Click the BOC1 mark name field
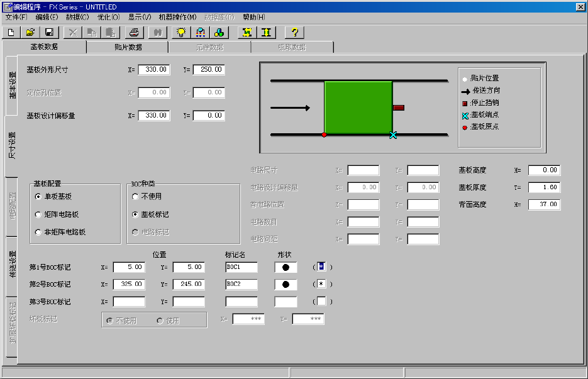 click(241, 267)
